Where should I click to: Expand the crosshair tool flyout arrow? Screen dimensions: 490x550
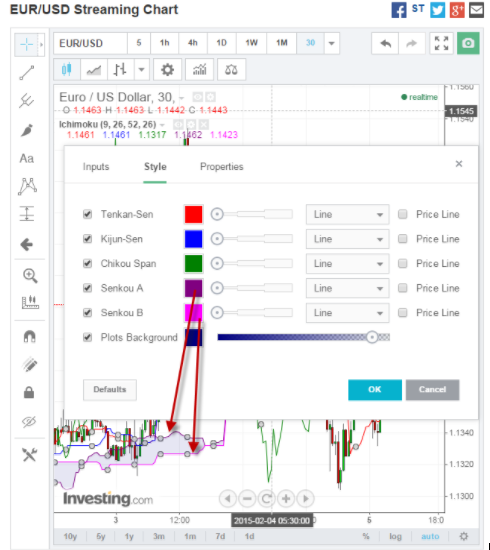[41, 45]
